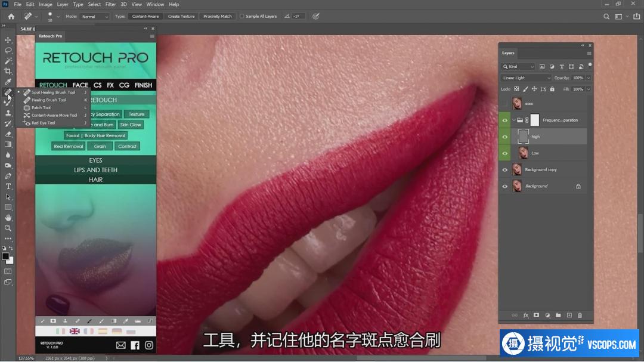Screen dimensions: 644x362
Task: Select the Zoom tool
Action: click(x=8, y=228)
